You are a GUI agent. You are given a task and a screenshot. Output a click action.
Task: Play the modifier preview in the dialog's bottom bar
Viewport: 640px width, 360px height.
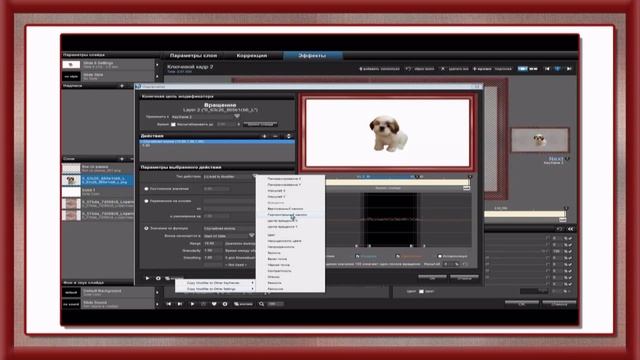tap(147, 278)
